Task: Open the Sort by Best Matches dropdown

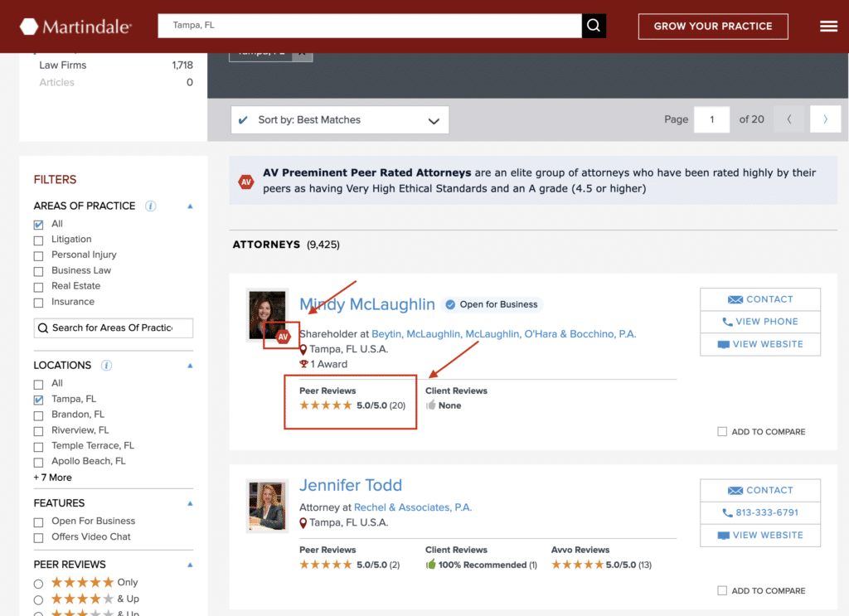Action: point(339,120)
